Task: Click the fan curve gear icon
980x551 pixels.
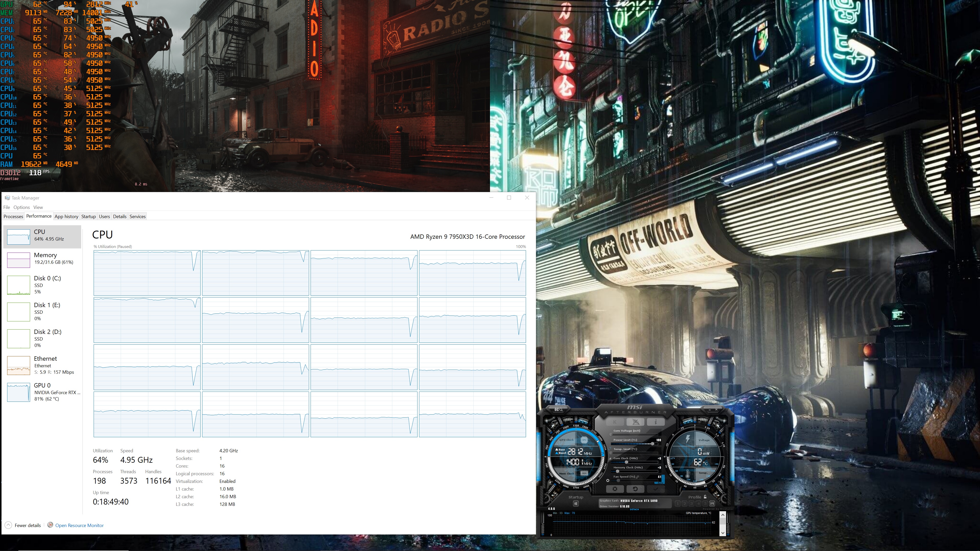Action: coord(608,481)
